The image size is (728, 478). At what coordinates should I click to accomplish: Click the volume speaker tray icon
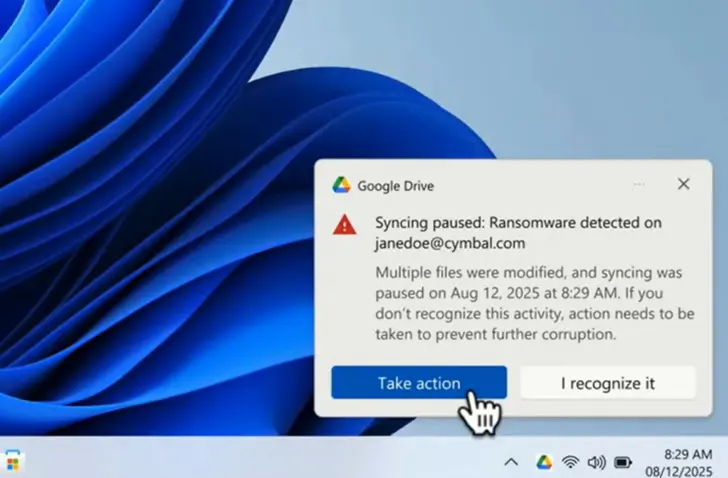click(x=596, y=462)
